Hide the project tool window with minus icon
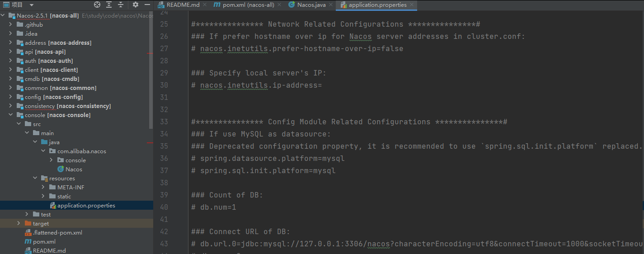This screenshot has height=254, width=644. (147, 5)
